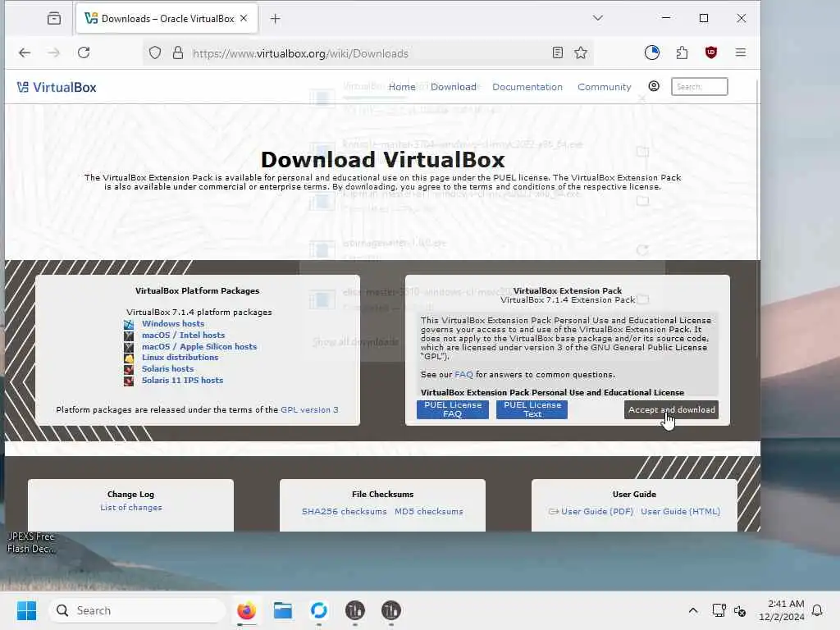This screenshot has height=630, width=840.
Task: Open the extensions puzzle icon
Action: click(682, 52)
